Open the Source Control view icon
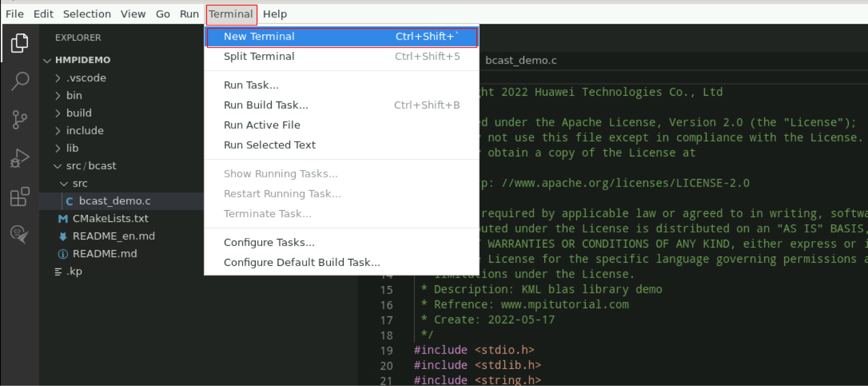 point(20,120)
